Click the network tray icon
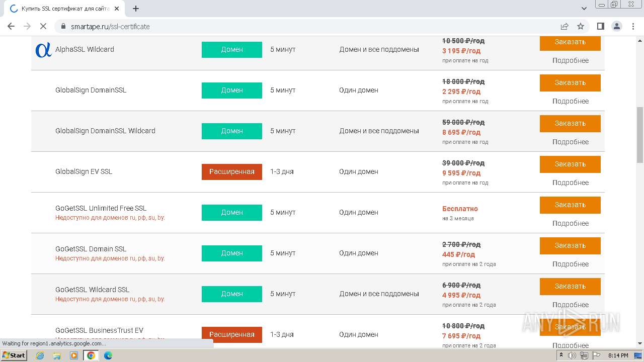Image resolution: width=644 pixels, height=362 pixels. [x=584, y=355]
